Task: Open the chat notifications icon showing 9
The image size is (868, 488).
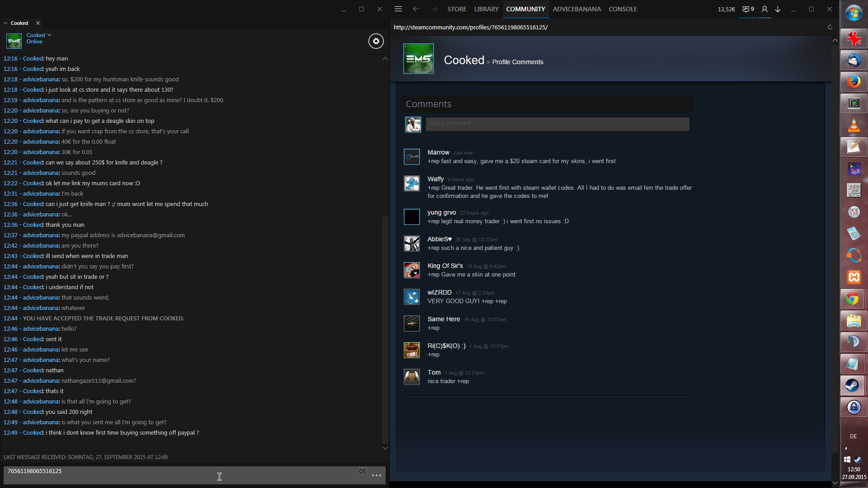Action: point(748,9)
